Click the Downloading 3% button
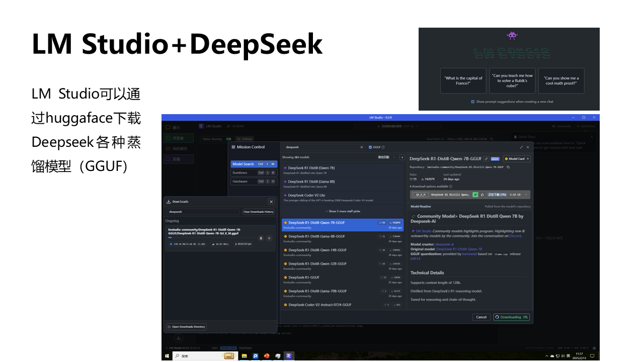This screenshot has height=362, width=644. tap(512, 317)
